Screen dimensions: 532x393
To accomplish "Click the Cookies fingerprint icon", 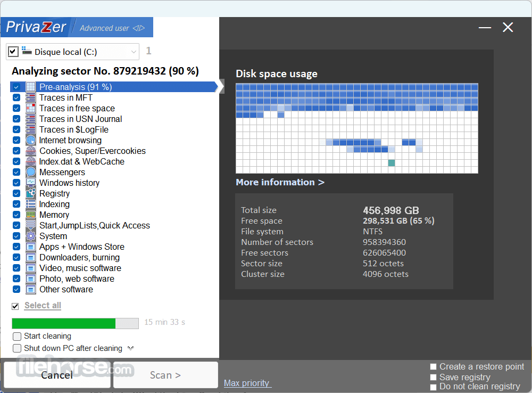I will coord(30,151).
